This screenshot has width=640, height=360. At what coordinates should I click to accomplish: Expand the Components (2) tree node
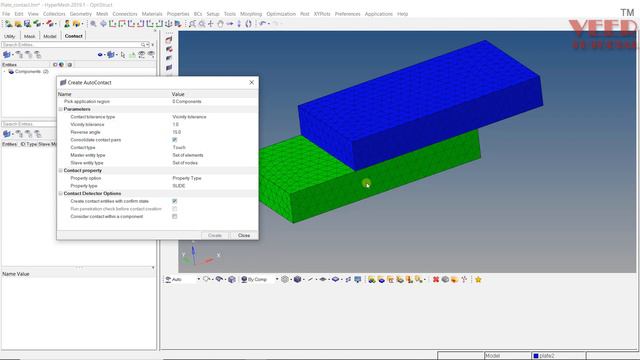tap(5, 71)
